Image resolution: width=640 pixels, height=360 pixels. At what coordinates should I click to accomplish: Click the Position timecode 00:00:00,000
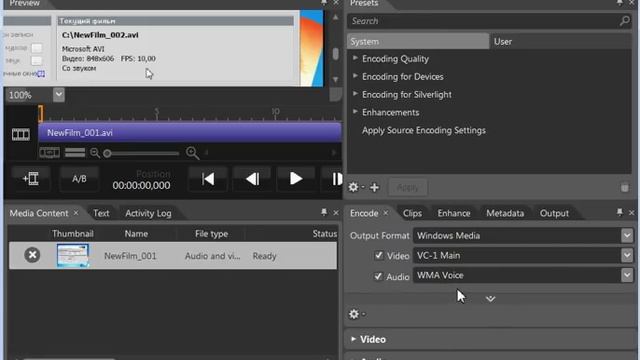click(x=141, y=186)
